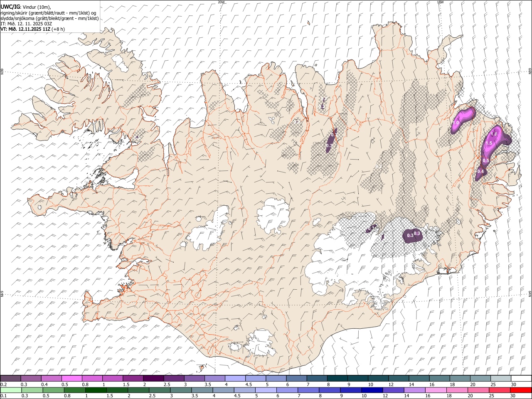Click the 0.4 contour label on the map
Viewport: 532px width, 399px height.
point(481,171)
